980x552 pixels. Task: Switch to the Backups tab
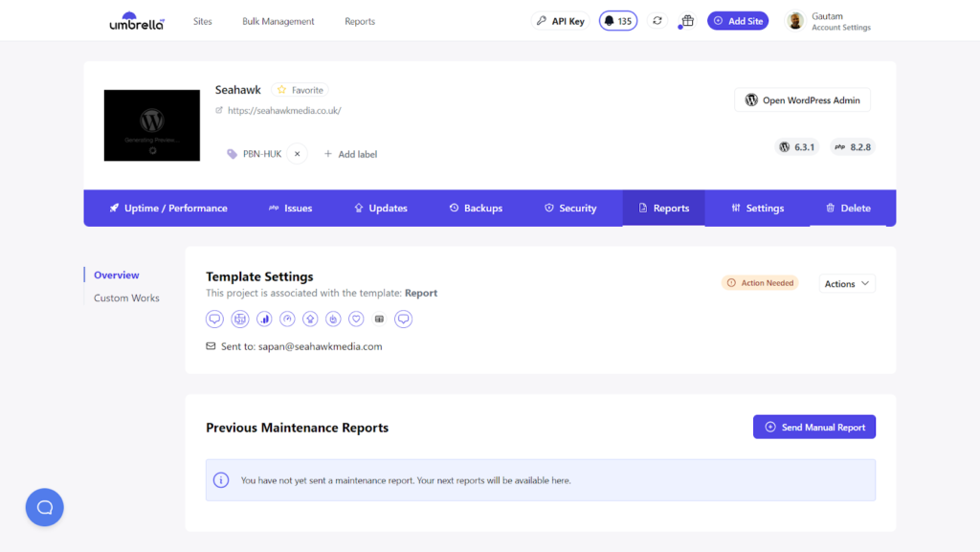point(476,208)
